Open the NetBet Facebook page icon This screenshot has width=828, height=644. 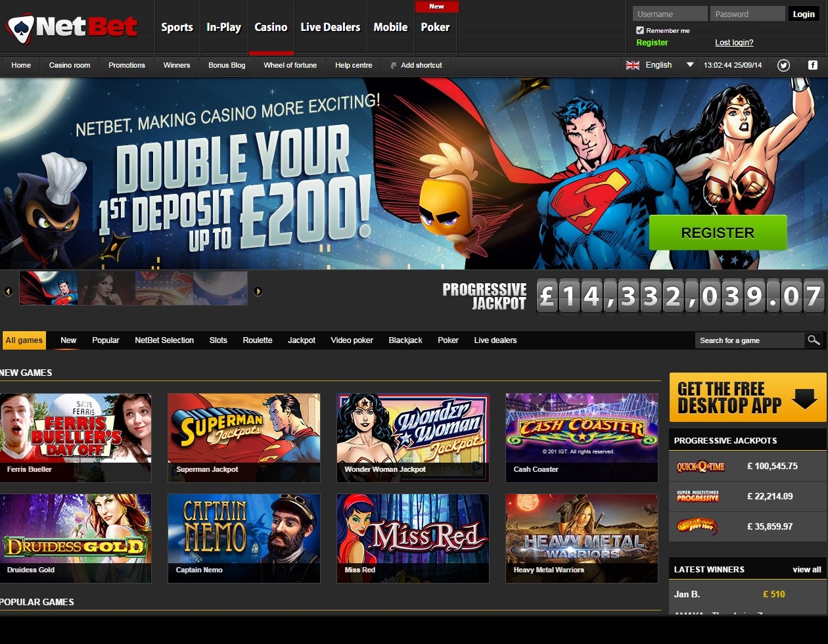[x=813, y=65]
